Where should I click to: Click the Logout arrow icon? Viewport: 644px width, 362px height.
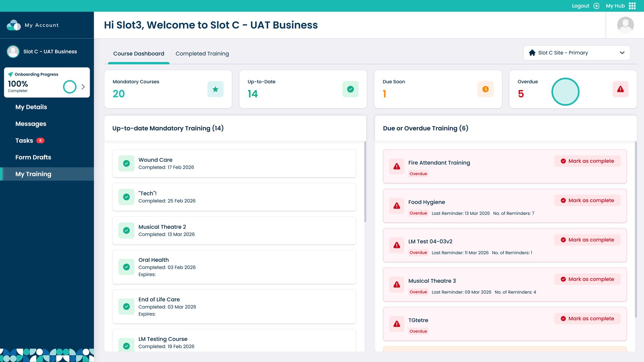point(597,6)
